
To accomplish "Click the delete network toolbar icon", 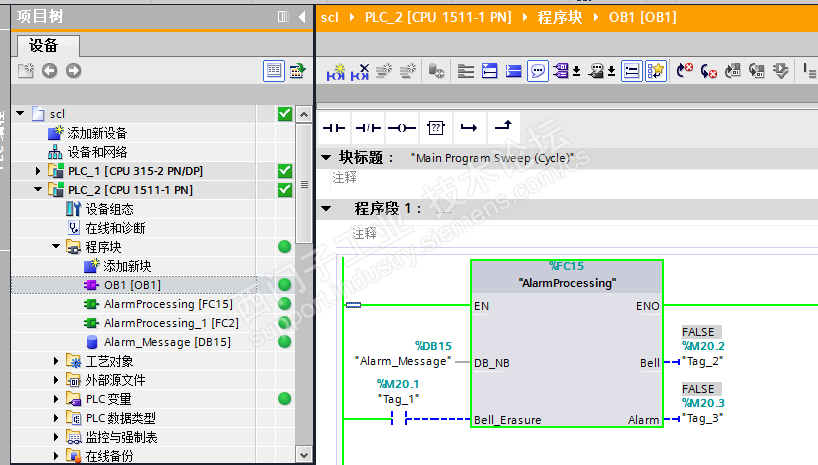I will [x=360, y=71].
